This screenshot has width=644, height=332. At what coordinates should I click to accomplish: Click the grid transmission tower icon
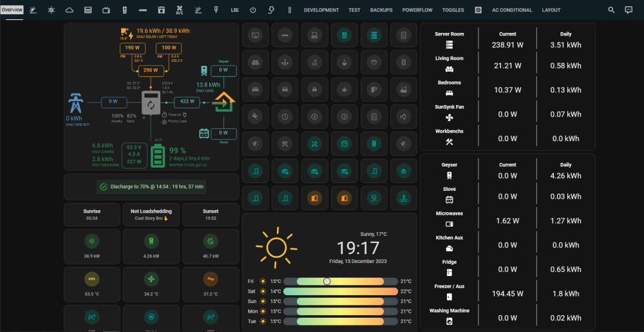(75, 103)
